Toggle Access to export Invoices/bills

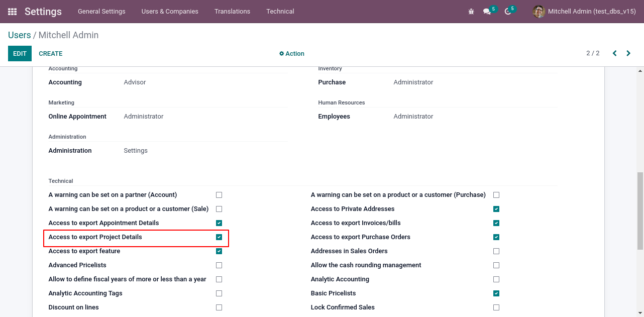tap(496, 223)
